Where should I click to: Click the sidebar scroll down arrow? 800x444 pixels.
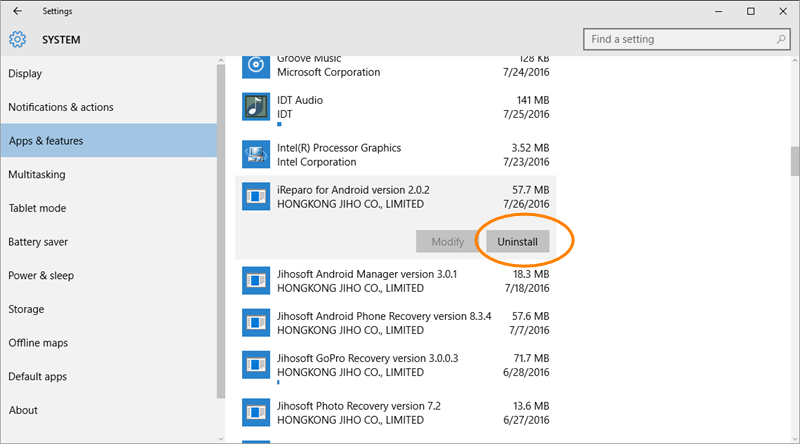point(221,438)
